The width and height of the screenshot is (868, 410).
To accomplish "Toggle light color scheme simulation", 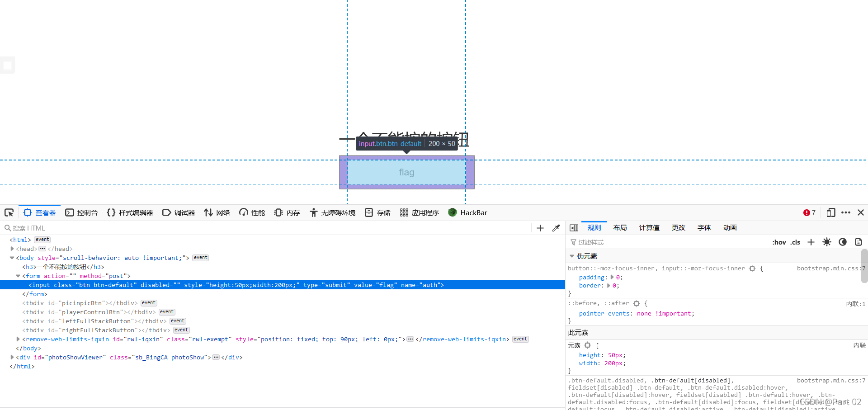I will coord(827,242).
